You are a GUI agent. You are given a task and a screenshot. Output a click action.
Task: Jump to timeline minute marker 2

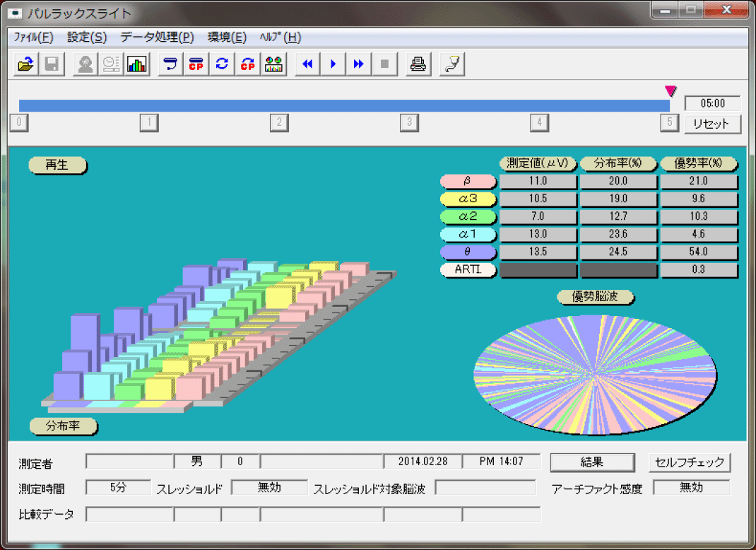(279, 122)
